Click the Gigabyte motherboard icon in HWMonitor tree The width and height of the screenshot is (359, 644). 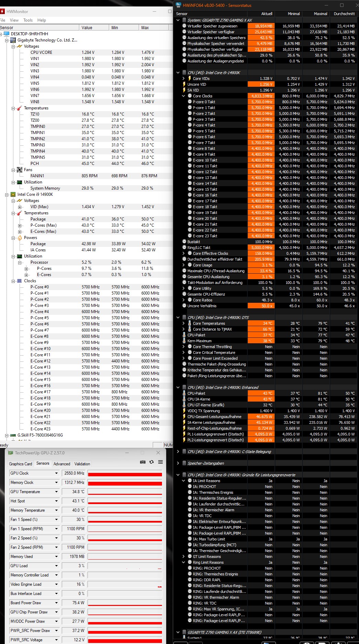click(x=13, y=40)
